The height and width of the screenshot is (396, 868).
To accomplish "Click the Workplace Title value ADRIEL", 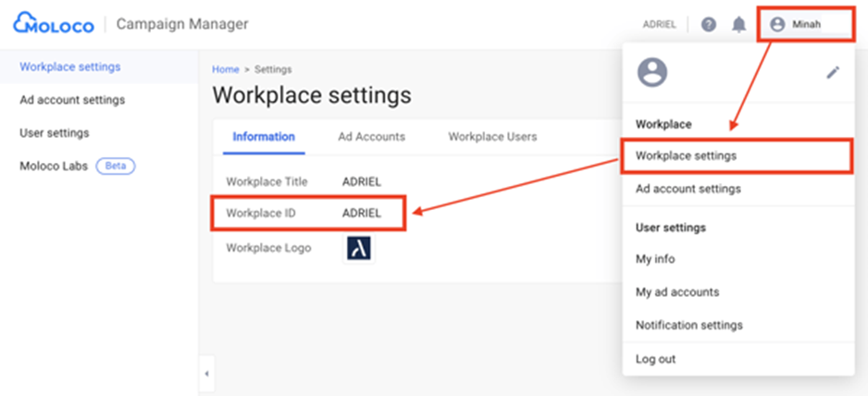I will [362, 181].
